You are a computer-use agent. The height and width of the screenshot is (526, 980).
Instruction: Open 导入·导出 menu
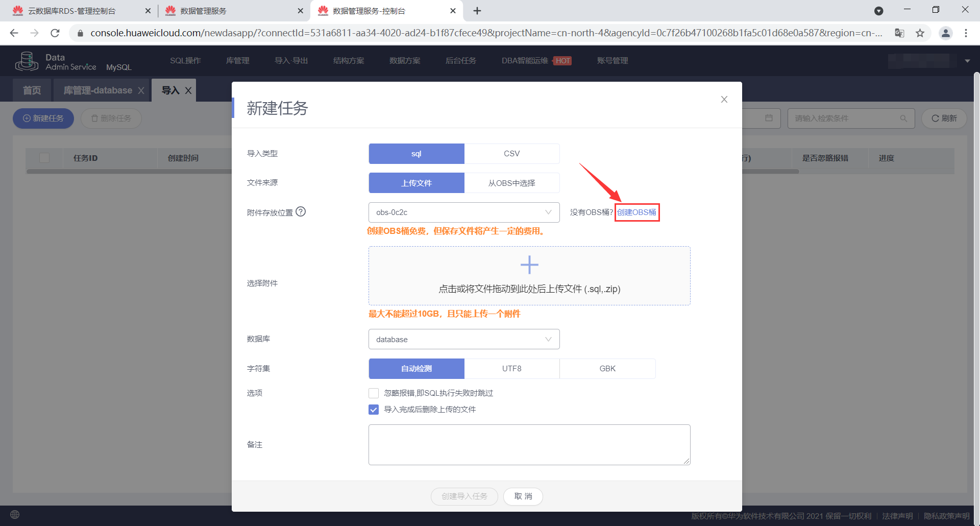291,61
